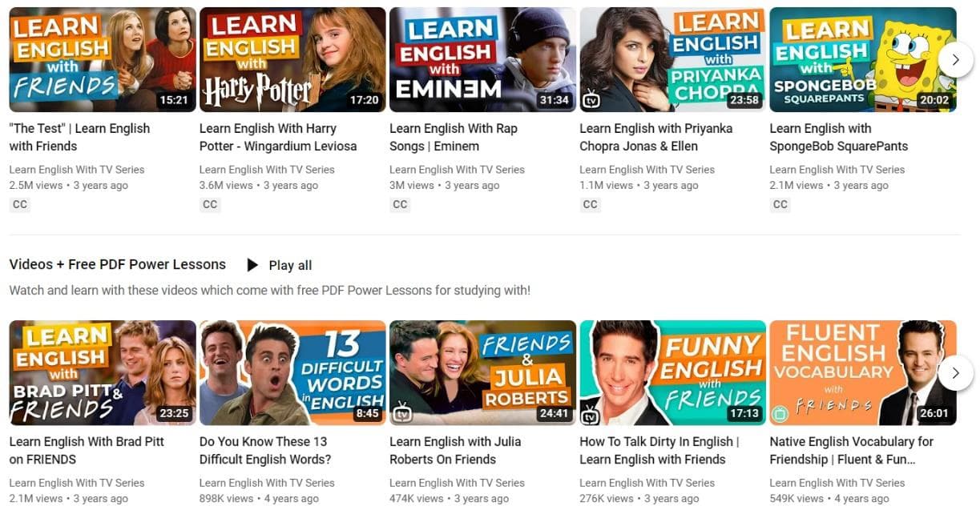Screen dimensions: 980x510
Task: Click the 31:34 duration badge
Action: pyautogui.click(x=554, y=100)
